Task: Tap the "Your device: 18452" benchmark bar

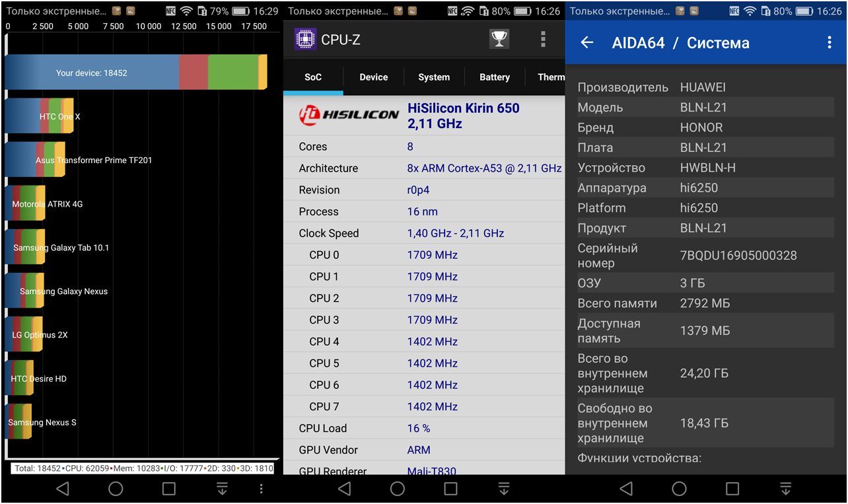Action: (x=92, y=73)
